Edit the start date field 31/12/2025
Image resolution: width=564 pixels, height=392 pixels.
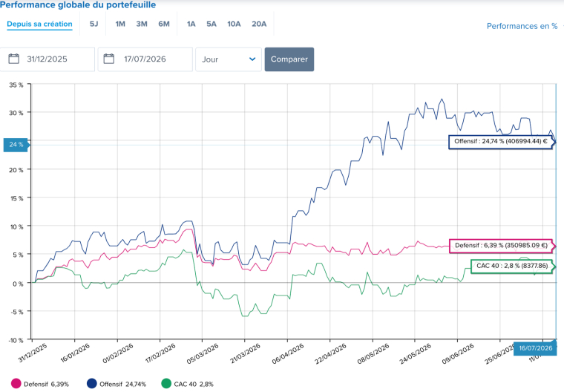[x=47, y=59]
